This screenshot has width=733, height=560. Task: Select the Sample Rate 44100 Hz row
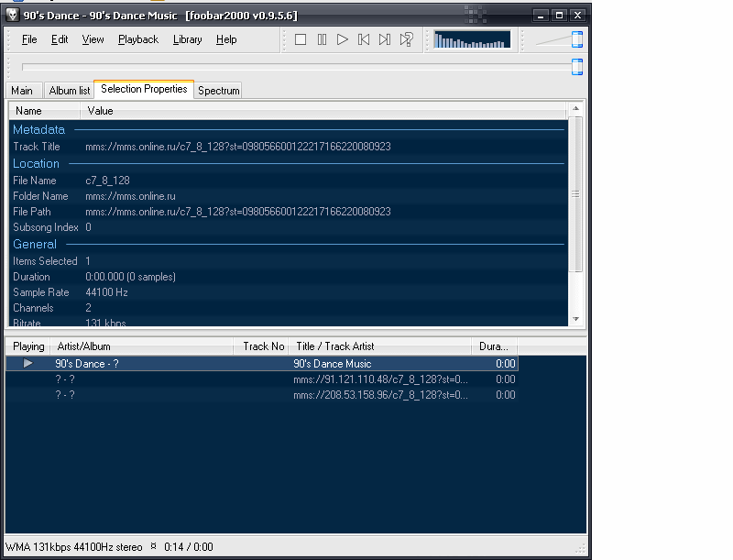289,292
